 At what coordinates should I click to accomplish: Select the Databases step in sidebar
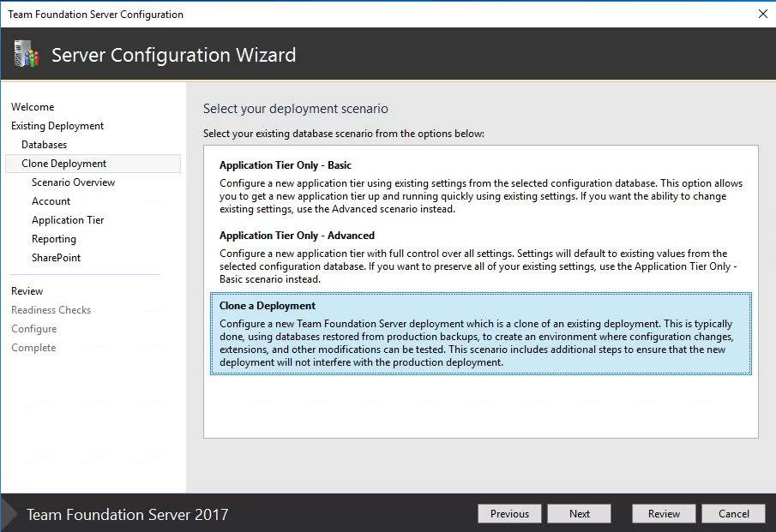pyautogui.click(x=44, y=145)
